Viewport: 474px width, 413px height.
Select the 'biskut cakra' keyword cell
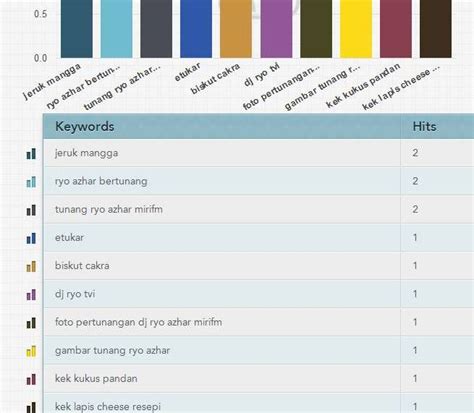coord(222,266)
